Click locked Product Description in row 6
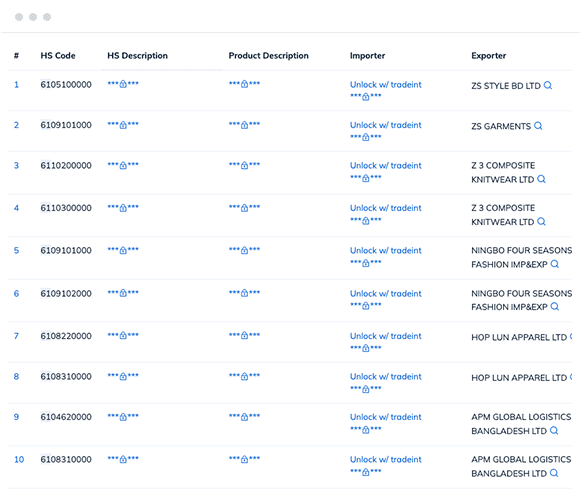Image resolution: width=580 pixels, height=500 pixels. 244,293
